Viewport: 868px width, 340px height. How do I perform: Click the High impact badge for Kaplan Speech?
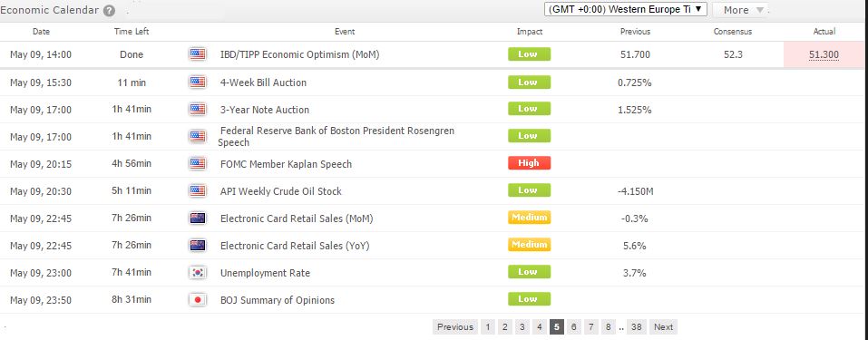coord(529,163)
